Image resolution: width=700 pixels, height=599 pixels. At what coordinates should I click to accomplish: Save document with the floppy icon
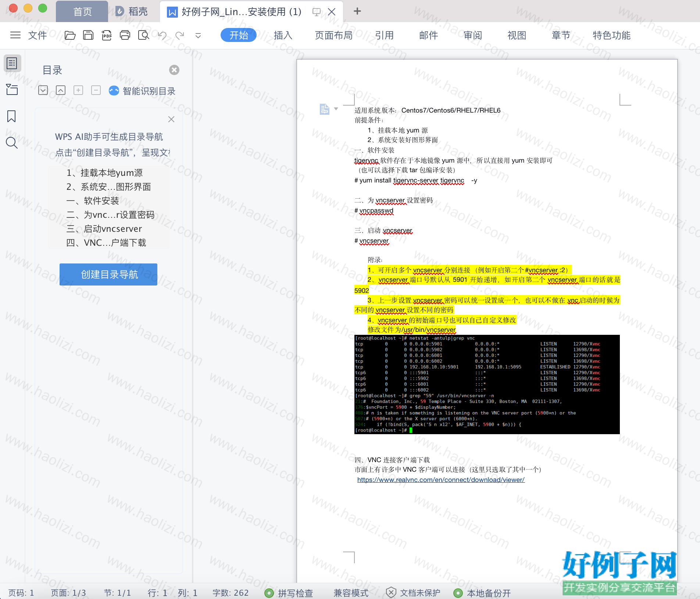point(88,35)
